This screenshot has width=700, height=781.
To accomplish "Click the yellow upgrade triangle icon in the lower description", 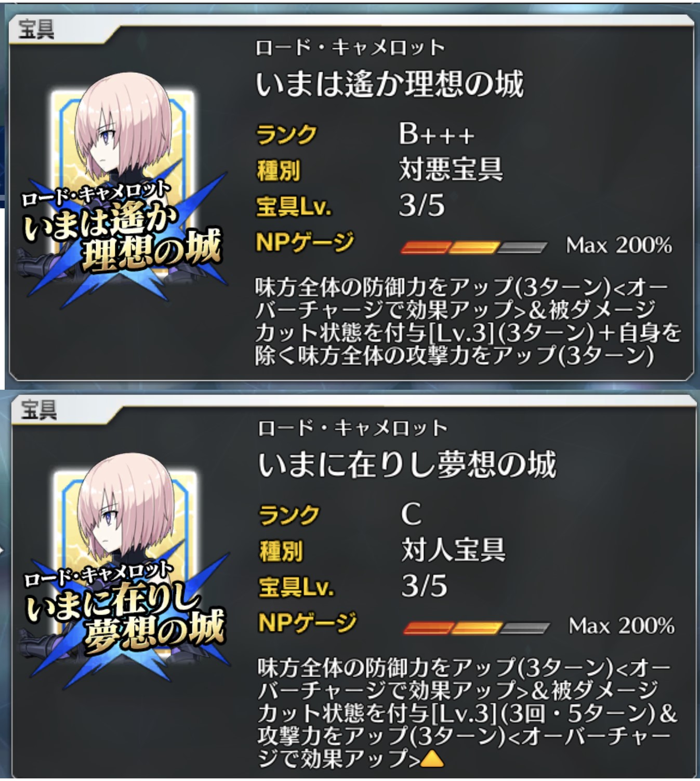I will coord(431,760).
